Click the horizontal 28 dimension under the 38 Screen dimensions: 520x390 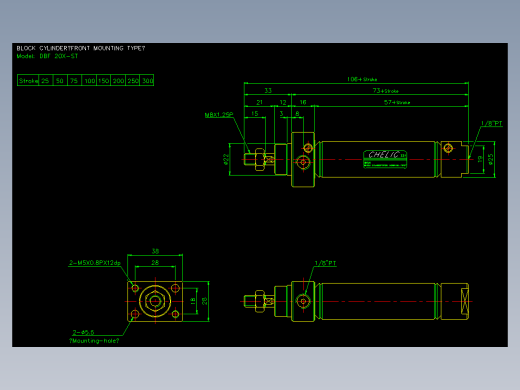155,263
